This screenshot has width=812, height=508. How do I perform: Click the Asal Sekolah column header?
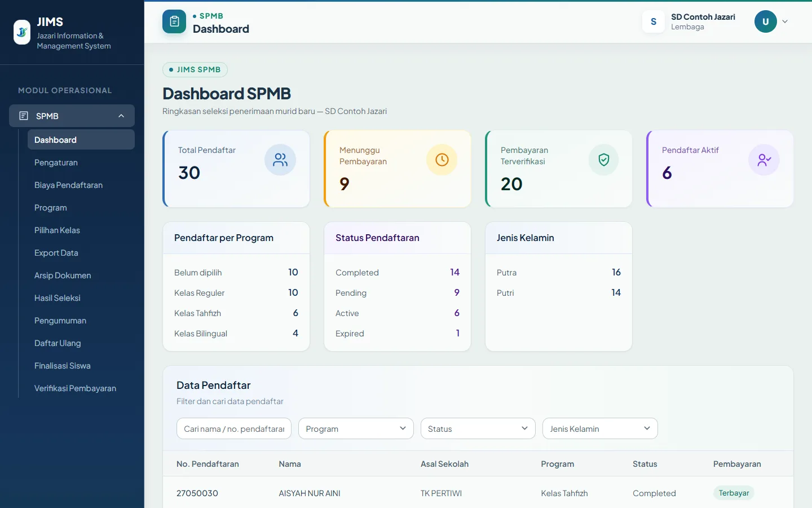[444, 464]
